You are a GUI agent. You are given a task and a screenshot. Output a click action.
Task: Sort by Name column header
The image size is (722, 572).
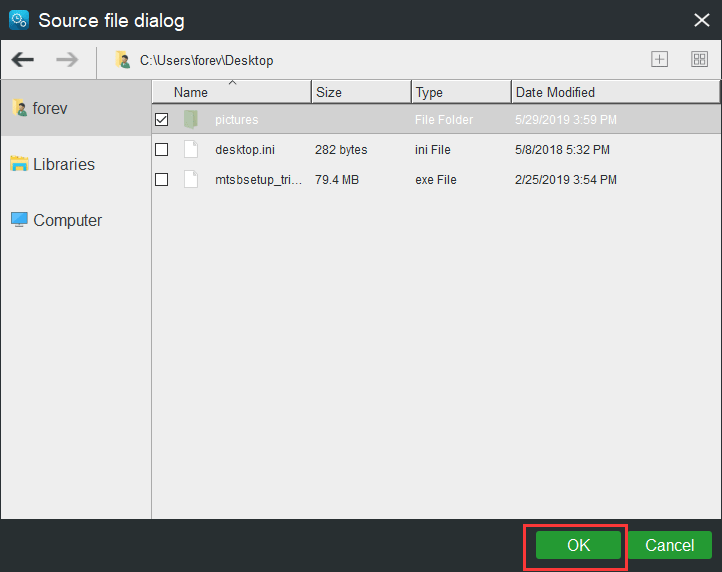[x=191, y=92]
